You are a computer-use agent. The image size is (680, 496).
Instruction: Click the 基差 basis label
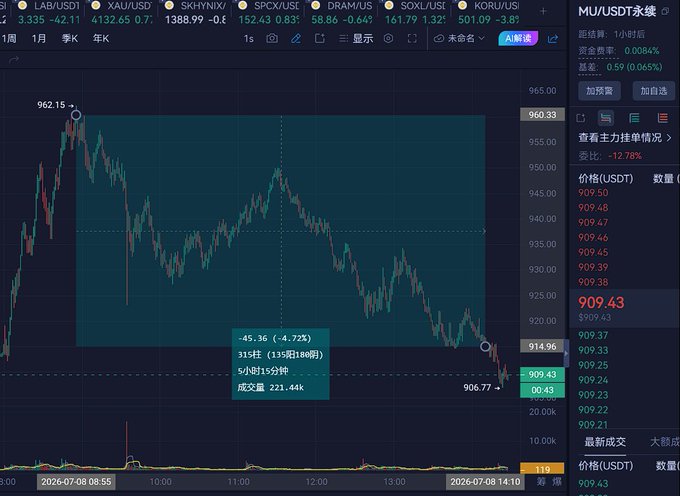click(588, 67)
